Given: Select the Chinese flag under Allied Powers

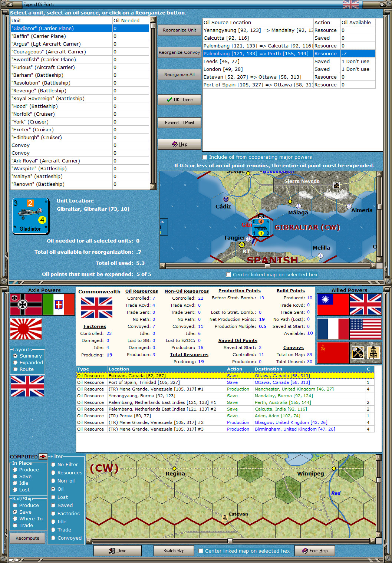Looking at the screenshot, I should (333, 304).
